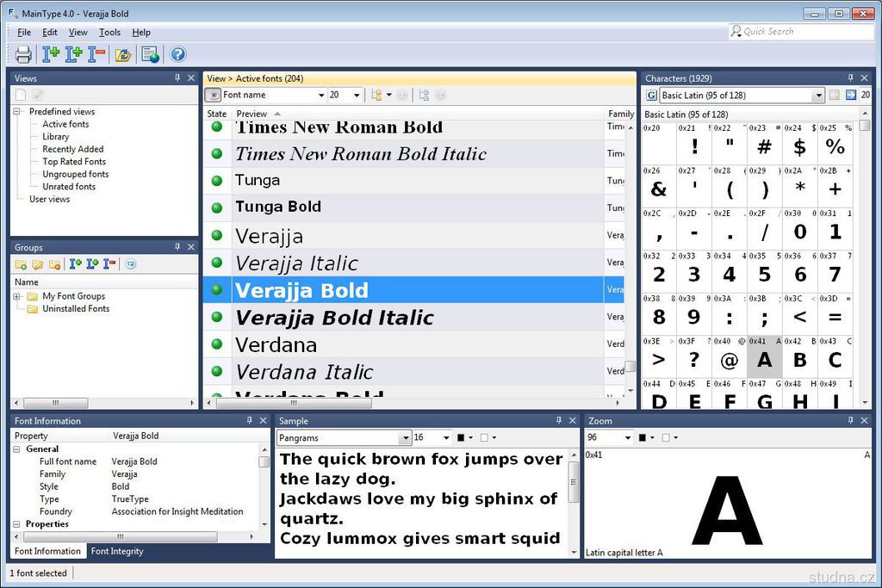The height and width of the screenshot is (588, 882).
Task: Pin the Groups panel with the pushpin icon
Action: pos(177,247)
